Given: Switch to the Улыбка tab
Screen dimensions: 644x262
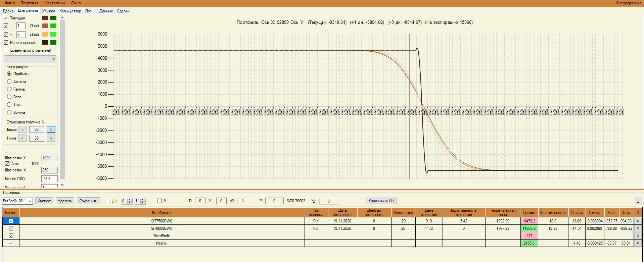Looking at the screenshot, I should click(x=49, y=11).
